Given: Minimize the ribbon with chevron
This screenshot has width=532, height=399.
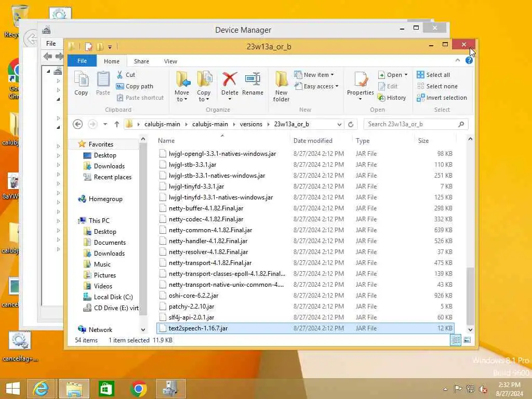Looking at the screenshot, I should (x=458, y=60).
